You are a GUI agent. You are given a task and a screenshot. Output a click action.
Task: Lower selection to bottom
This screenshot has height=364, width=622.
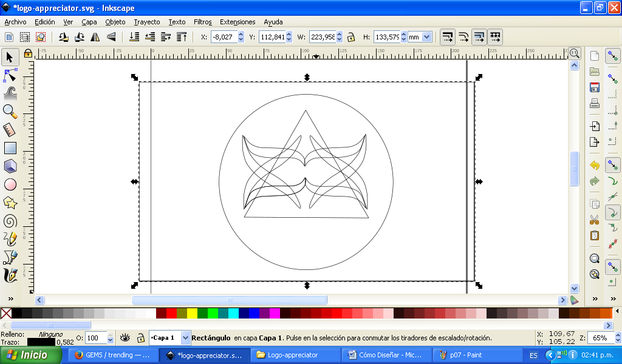134,37
